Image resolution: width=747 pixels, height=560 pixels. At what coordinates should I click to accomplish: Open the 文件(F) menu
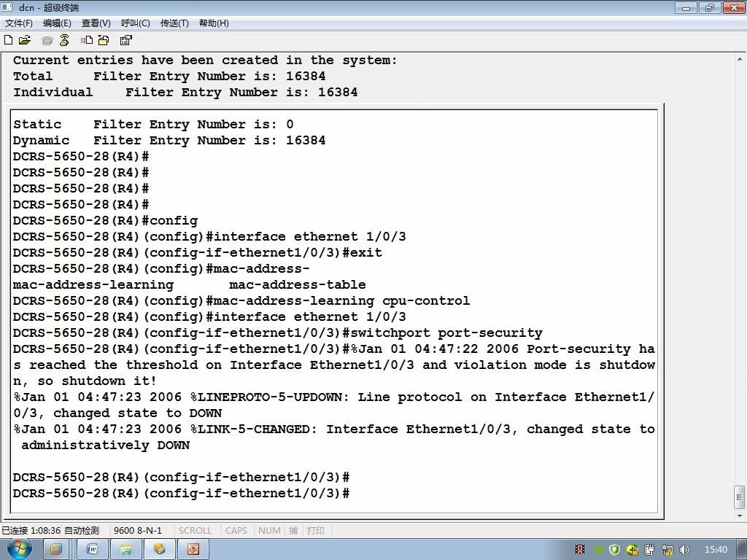click(x=18, y=23)
